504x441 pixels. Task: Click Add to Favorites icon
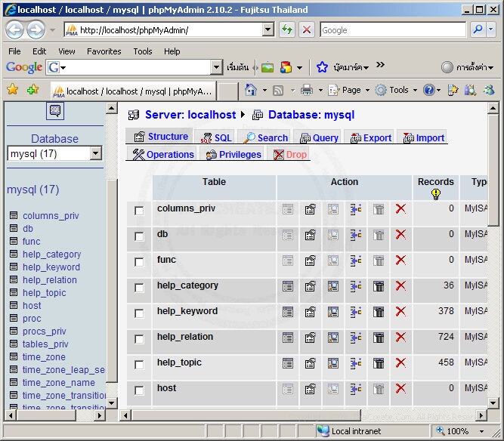coord(32,89)
